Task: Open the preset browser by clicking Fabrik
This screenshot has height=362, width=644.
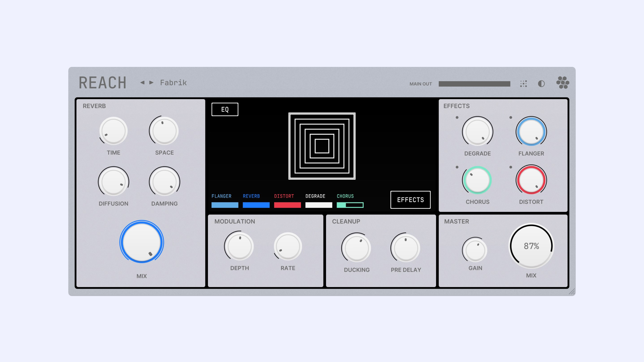Action: click(174, 82)
